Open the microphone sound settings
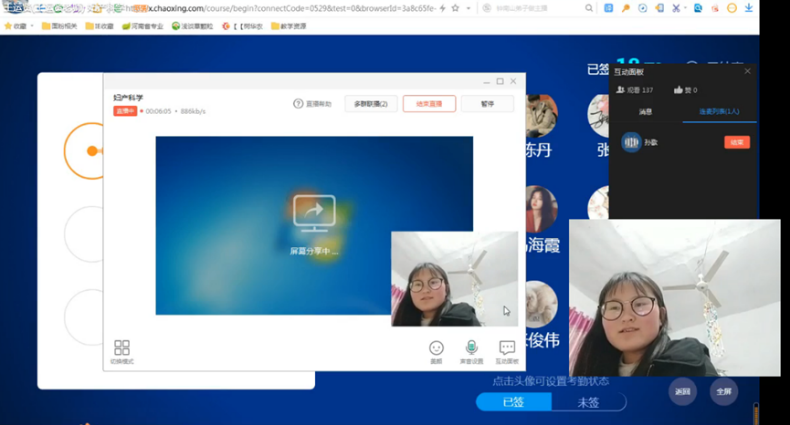 (471, 348)
